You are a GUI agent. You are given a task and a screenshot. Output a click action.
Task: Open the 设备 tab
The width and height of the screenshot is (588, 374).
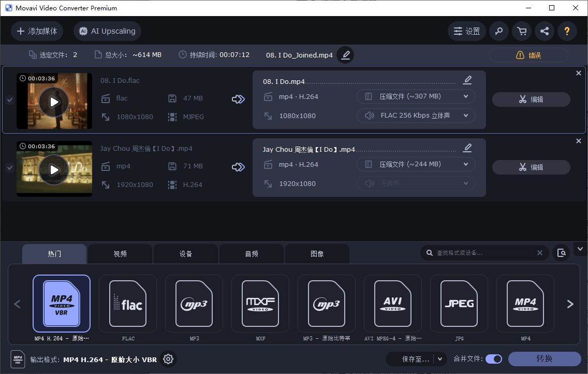click(185, 253)
